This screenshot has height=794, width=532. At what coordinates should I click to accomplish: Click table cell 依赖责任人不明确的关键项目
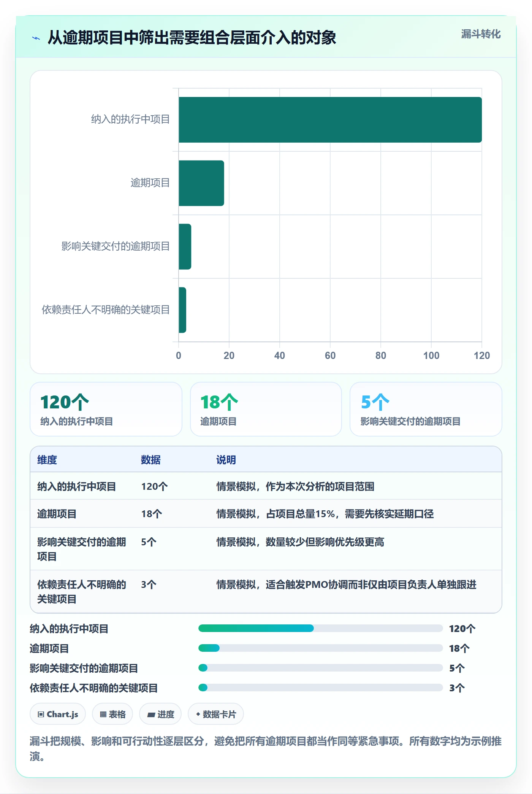(x=81, y=592)
